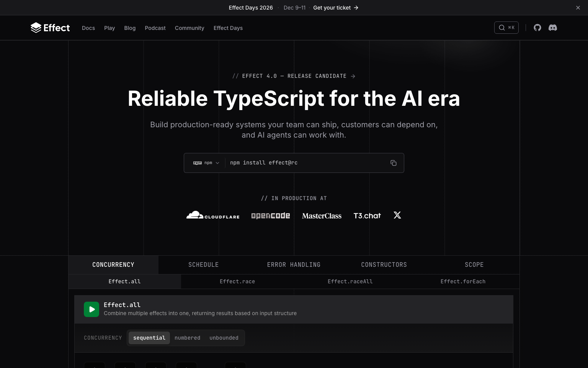Open the Effect 4.0 Release Candidate announcement

pos(294,76)
